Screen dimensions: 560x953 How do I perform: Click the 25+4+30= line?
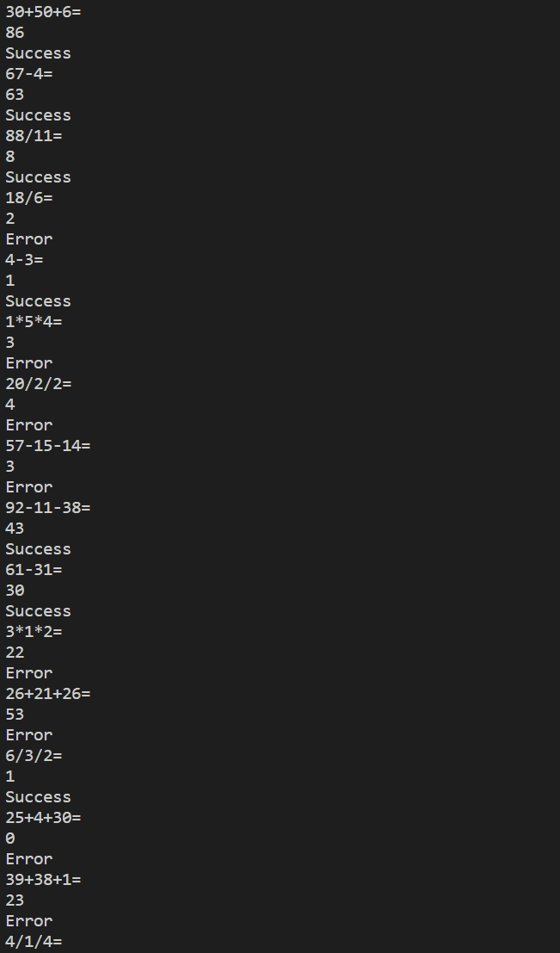point(43,818)
